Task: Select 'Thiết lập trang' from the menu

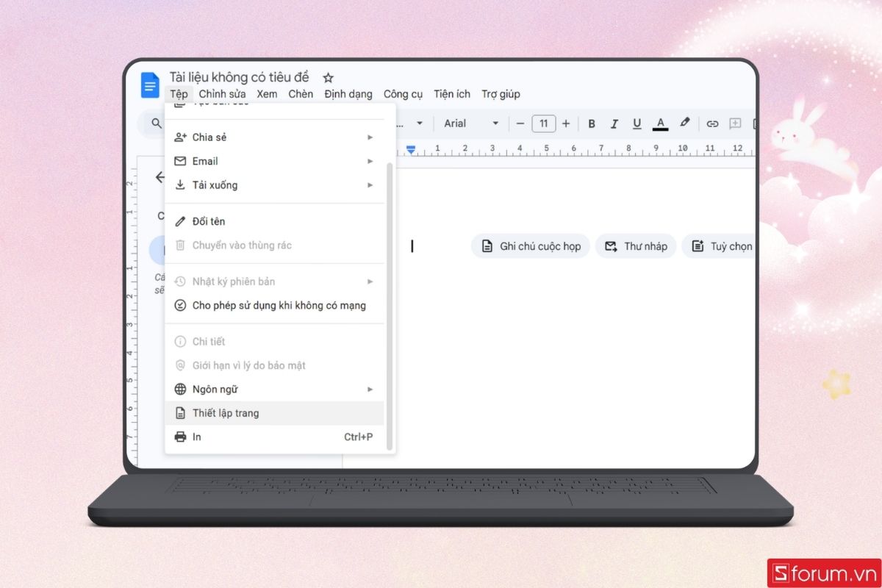Action: 273,413
